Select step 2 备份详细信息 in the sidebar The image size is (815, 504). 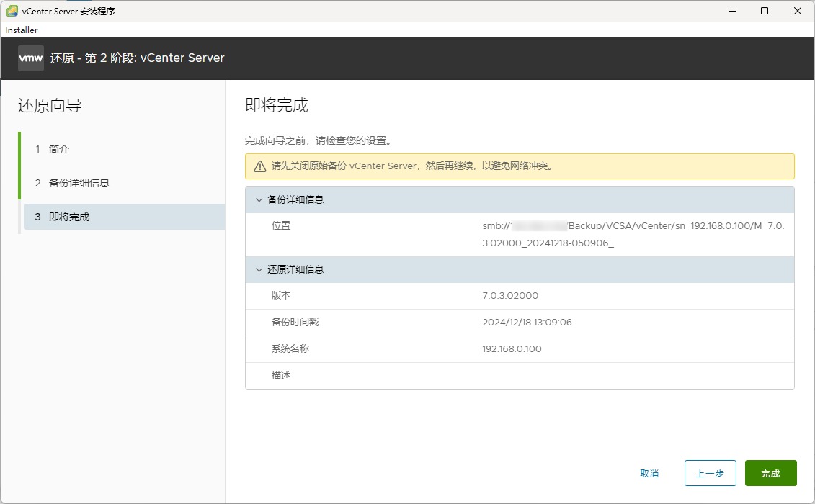79,183
